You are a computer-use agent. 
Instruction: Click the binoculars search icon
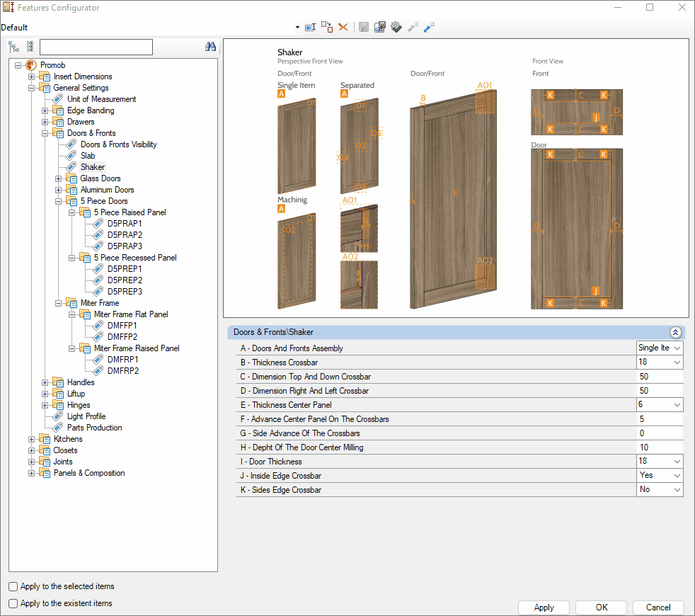pyautogui.click(x=210, y=47)
